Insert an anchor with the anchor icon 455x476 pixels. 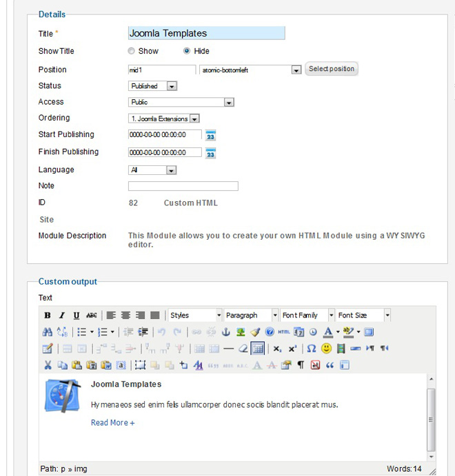(225, 332)
